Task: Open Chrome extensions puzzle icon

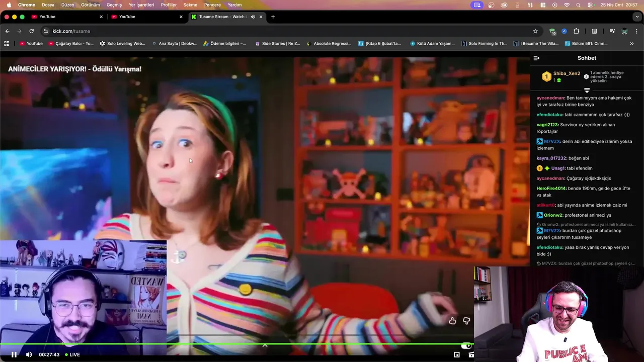Action: pyautogui.click(x=577, y=31)
